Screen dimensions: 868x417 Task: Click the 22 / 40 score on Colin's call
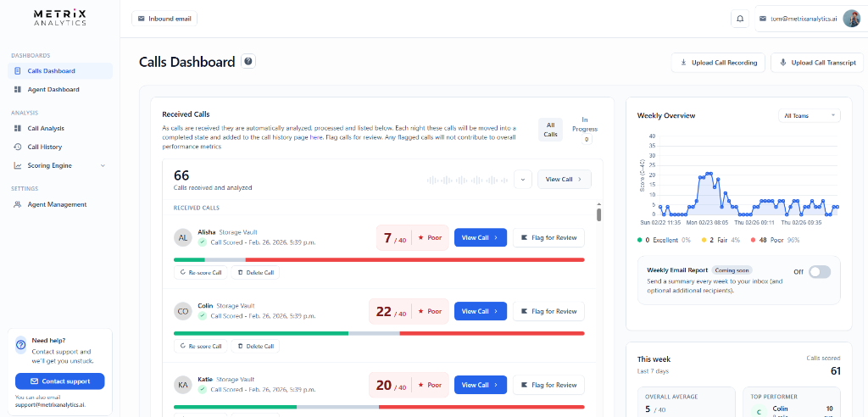tap(392, 312)
